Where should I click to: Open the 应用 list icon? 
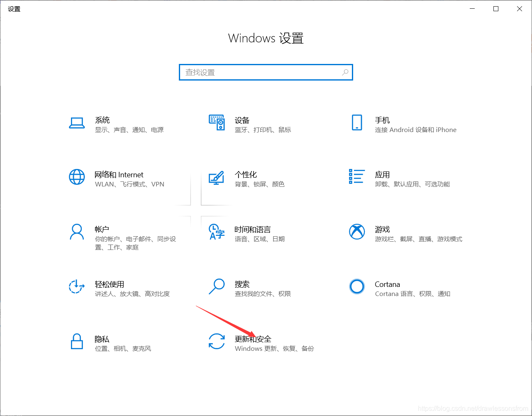357,176
